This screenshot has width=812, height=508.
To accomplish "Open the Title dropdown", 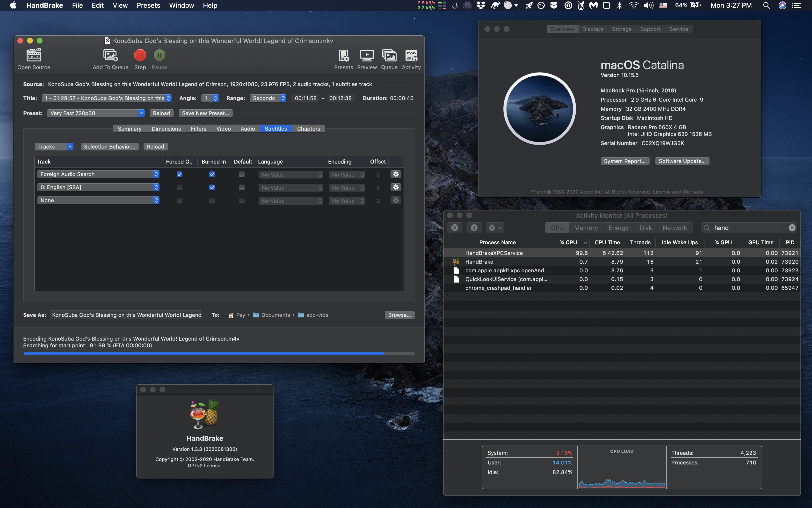I will pos(107,98).
